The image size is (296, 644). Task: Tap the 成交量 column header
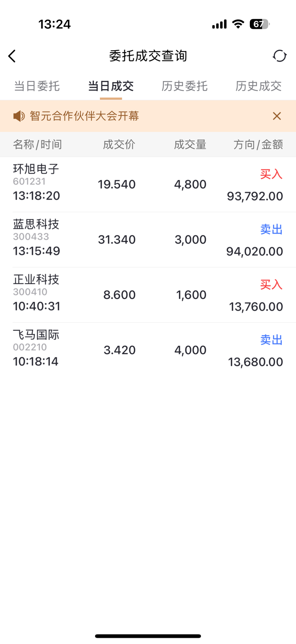pyautogui.click(x=190, y=145)
